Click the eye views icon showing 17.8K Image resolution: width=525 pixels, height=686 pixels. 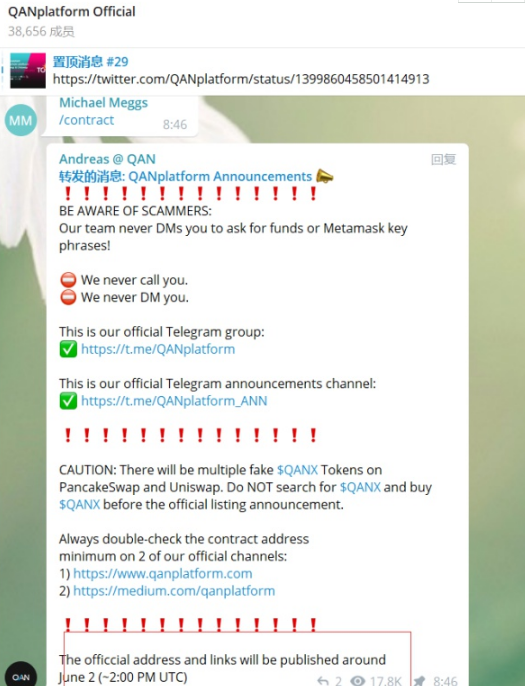click(x=357, y=680)
